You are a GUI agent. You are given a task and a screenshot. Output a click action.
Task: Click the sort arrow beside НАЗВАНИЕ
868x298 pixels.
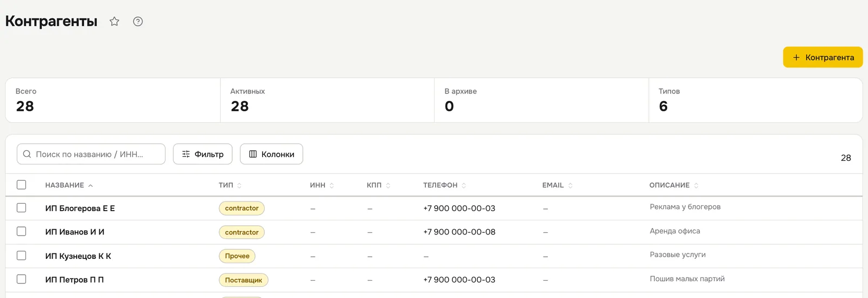91,186
